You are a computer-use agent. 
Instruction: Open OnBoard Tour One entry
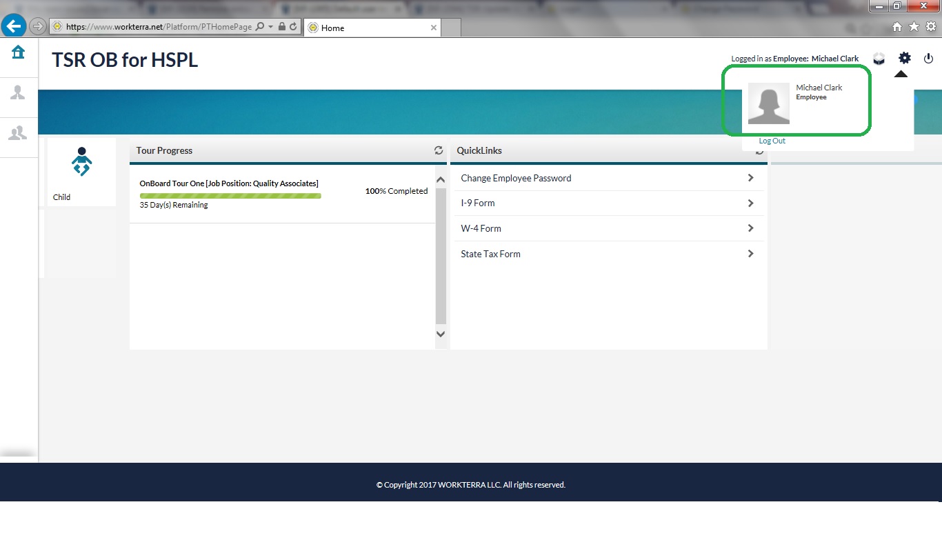click(228, 183)
